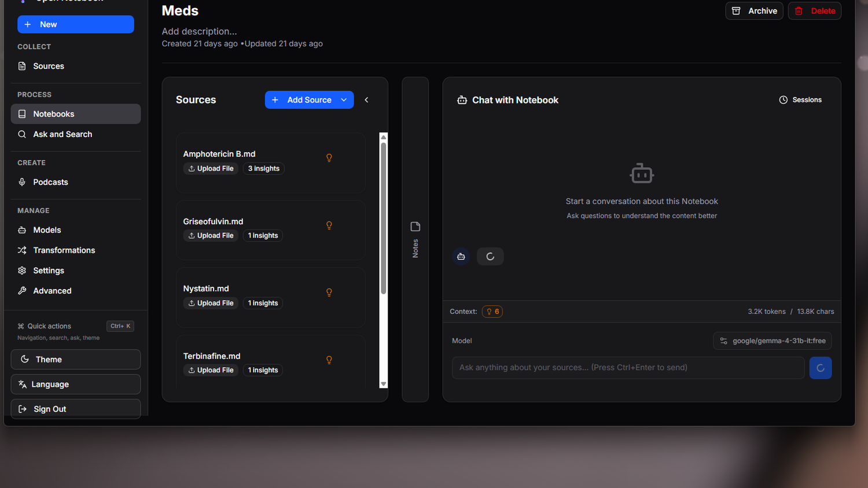Click the loading spinner bubble in chat
This screenshot has height=488, width=868.
[x=490, y=257]
